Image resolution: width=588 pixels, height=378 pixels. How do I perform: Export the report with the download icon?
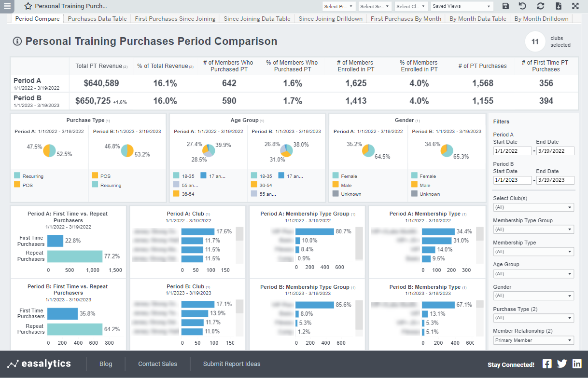[558, 6]
